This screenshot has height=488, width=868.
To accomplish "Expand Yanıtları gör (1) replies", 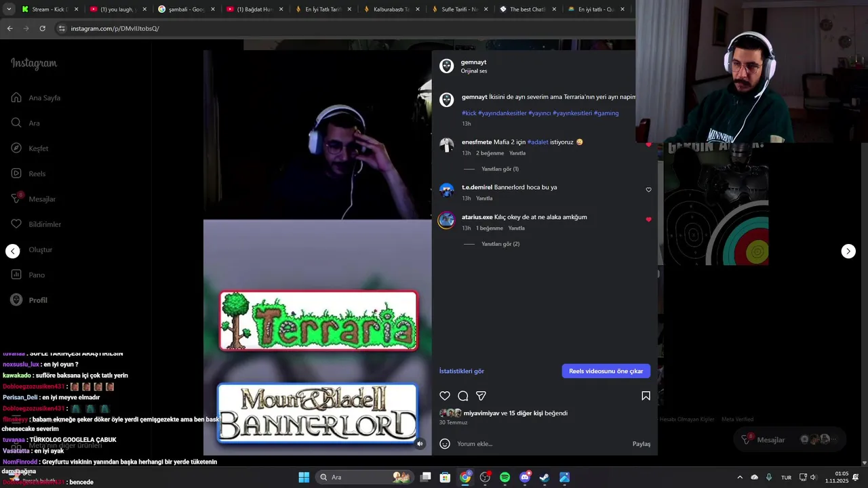I will click(x=500, y=169).
